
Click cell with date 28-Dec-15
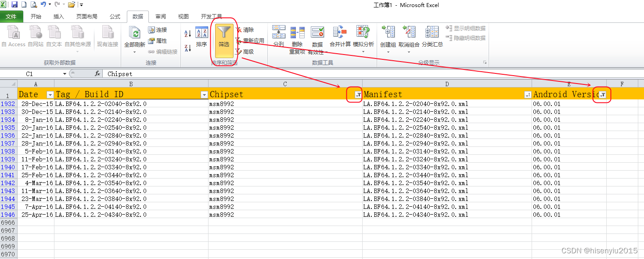tap(36, 104)
